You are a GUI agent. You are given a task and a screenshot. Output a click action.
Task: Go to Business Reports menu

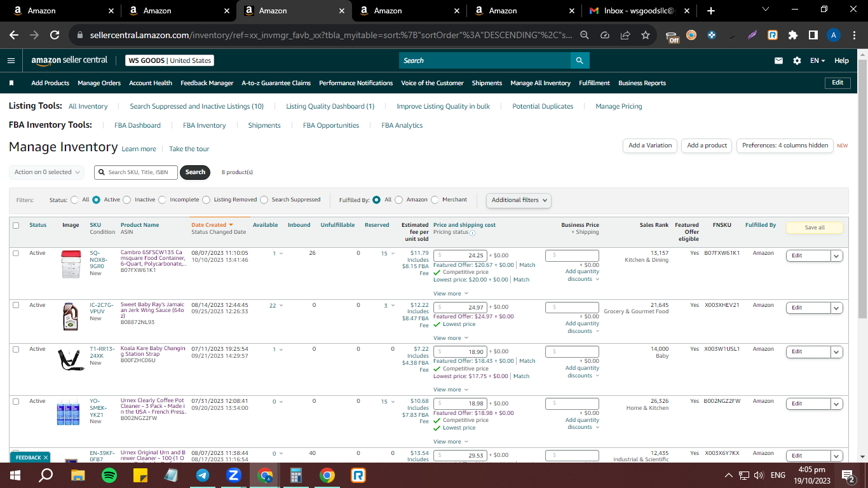click(x=642, y=83)
